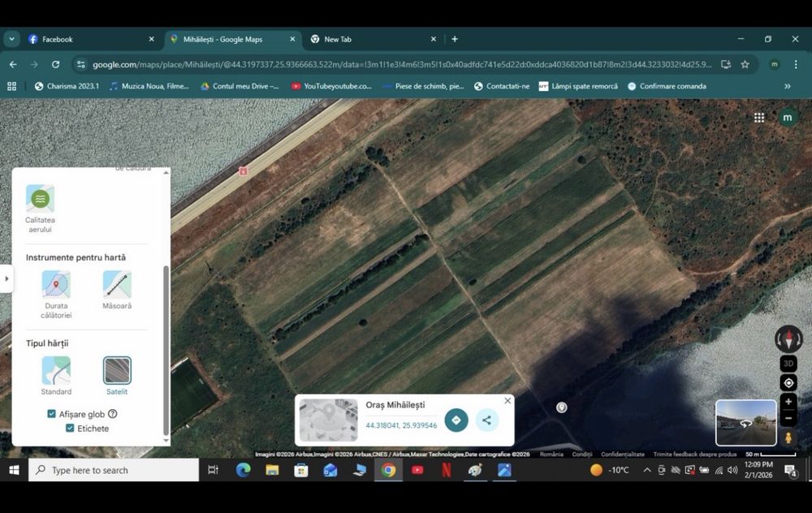Click Type here to search box

pos(114,470)
